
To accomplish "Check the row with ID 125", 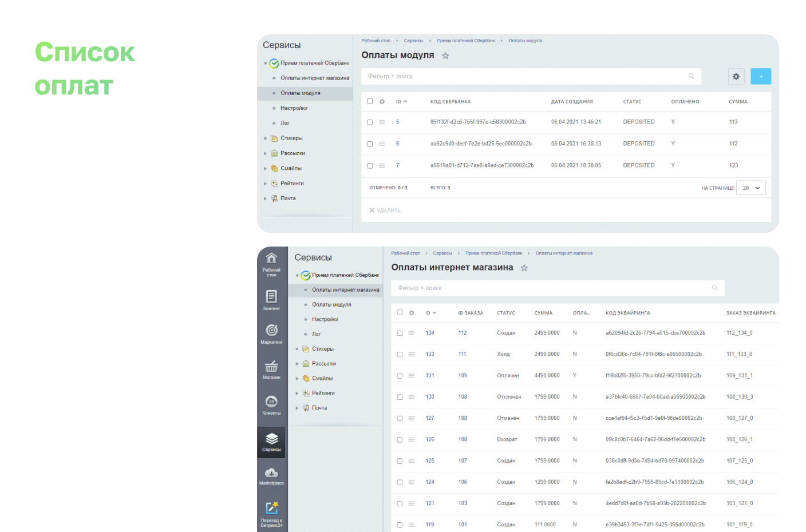I will 400,461.
